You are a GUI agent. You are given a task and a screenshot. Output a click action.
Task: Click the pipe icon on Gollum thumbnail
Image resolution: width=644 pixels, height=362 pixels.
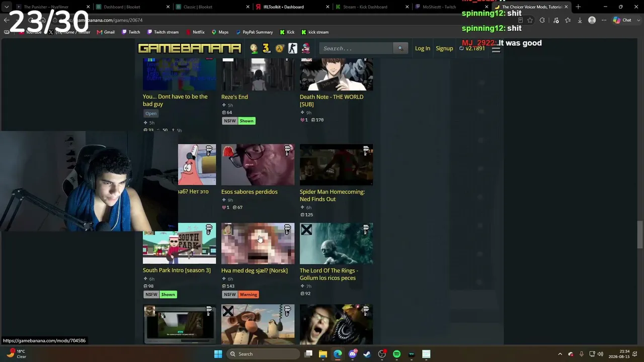366,230
